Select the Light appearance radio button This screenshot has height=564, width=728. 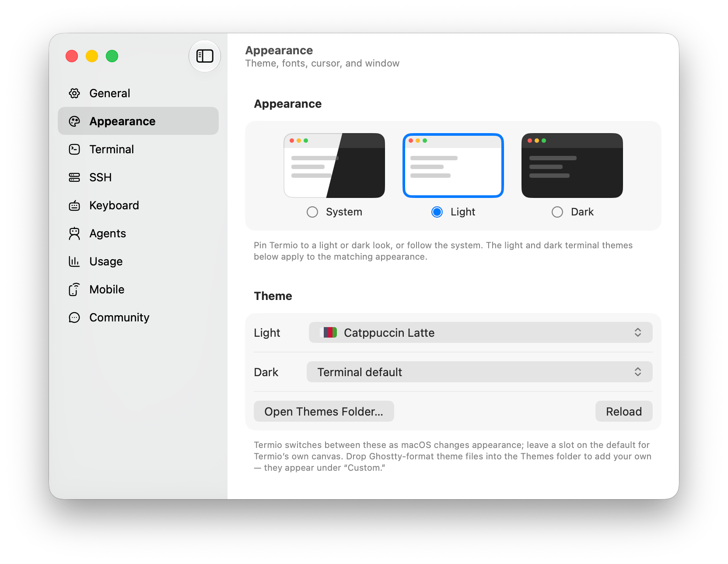[x=437, y=212]
